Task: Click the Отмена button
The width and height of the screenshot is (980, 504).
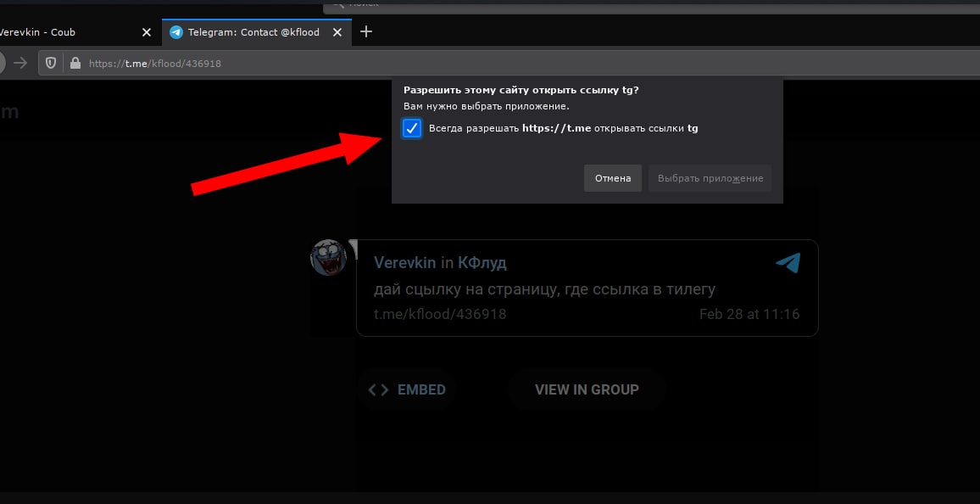Action: pos(612,178)
